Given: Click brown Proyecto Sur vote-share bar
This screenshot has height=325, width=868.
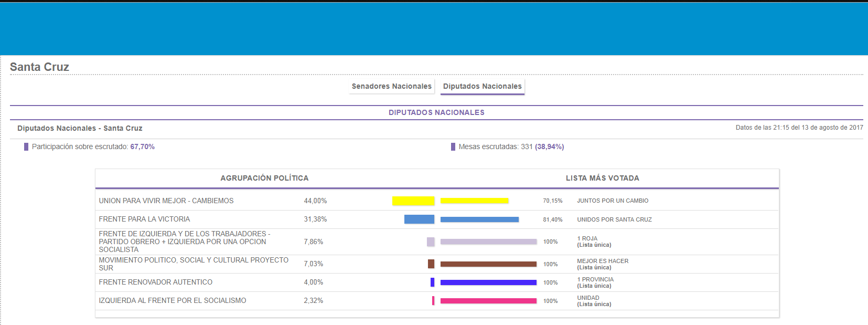Looking at the screenshot, I should click(x=431, y=264).
